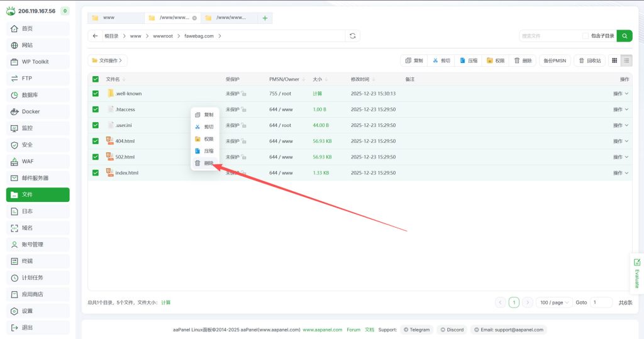Expand the 文件操作 dropdown
Image resolution: width=644 pixels, height=339 pixels.
108,60
